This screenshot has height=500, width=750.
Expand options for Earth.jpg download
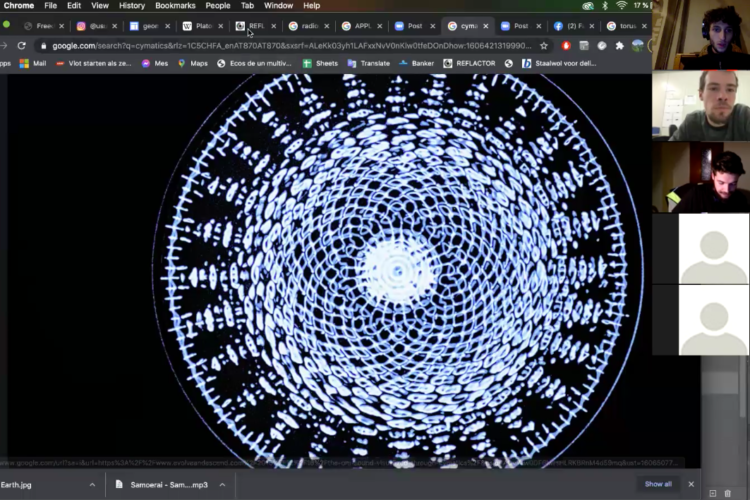click(x=92, y=484)
